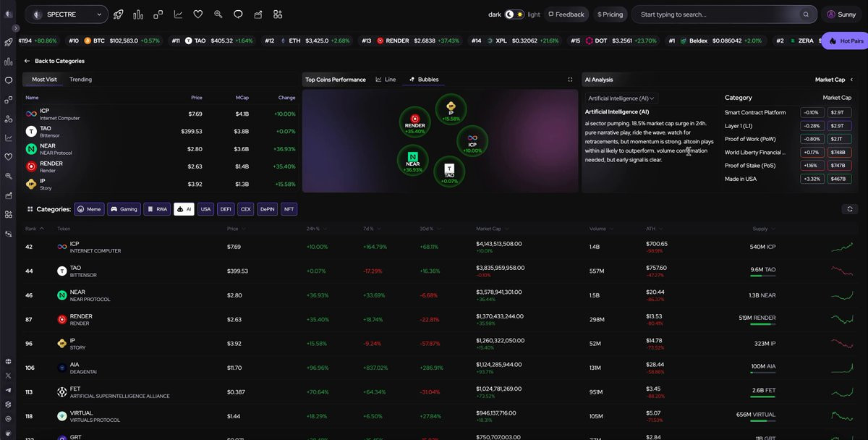The height and width of the screenshot is (440, 868).
Task: Open the bar chart icon in top toolbar
Action: [138, 14]
